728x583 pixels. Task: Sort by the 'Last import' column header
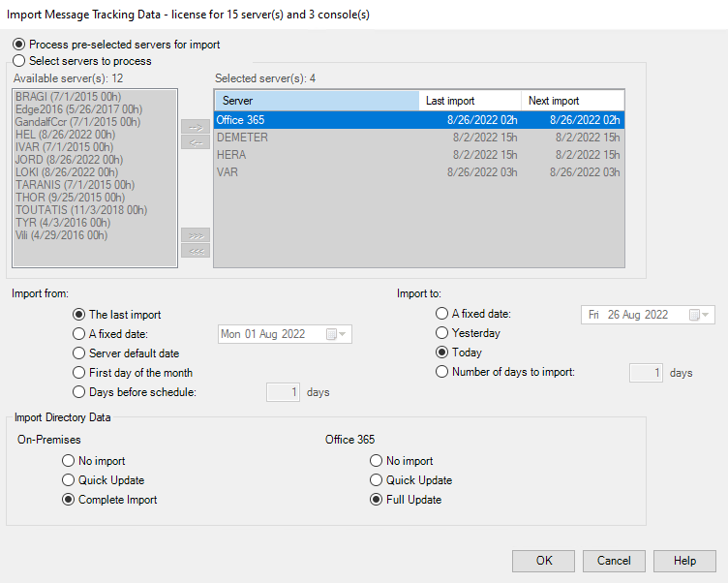pos(470,101)
